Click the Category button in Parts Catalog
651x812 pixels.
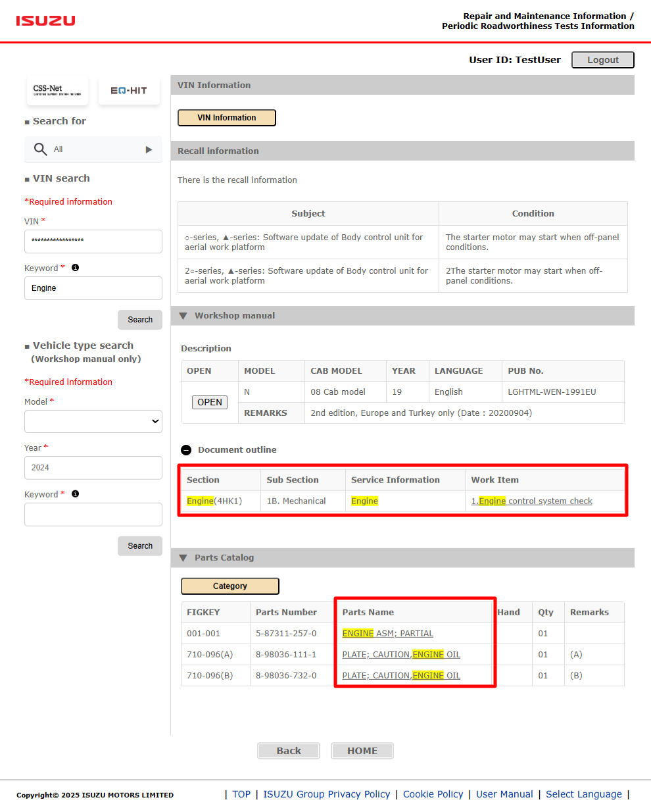(229, 586)
